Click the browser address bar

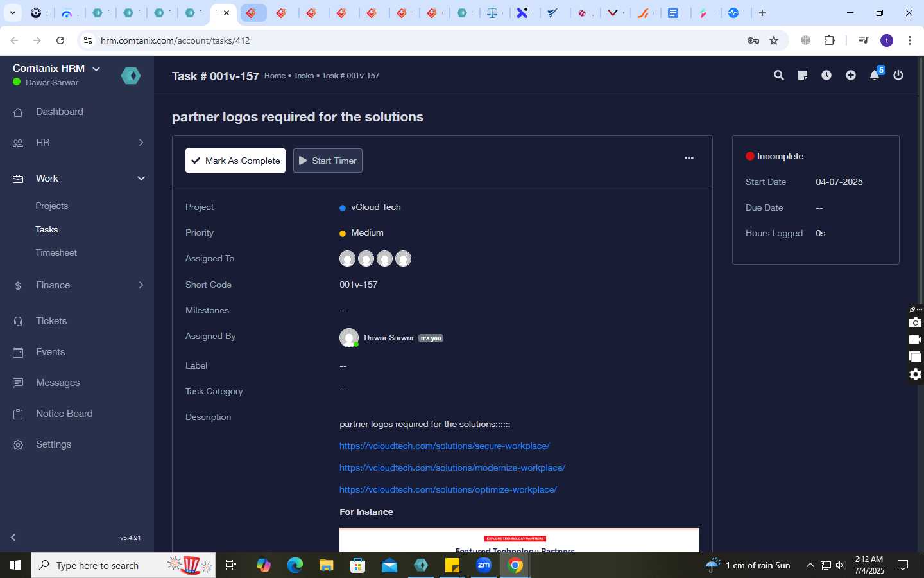411,40
